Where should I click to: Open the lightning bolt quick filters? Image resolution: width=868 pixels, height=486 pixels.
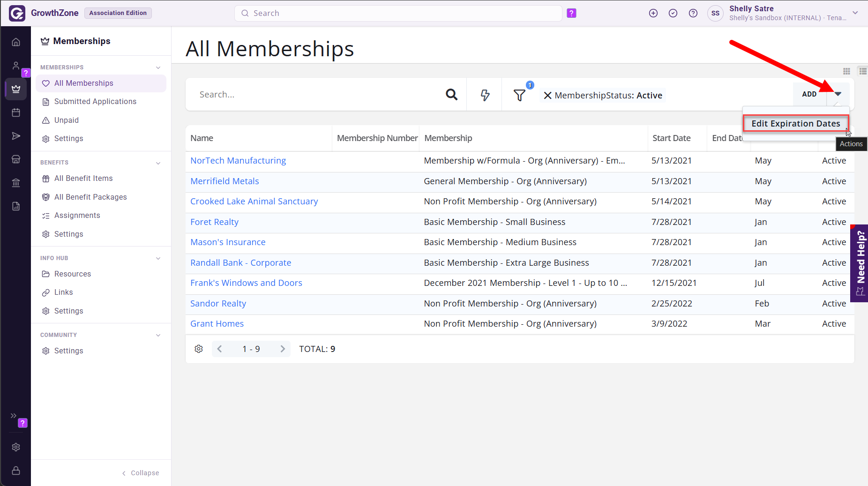click(x=485, y=95)
